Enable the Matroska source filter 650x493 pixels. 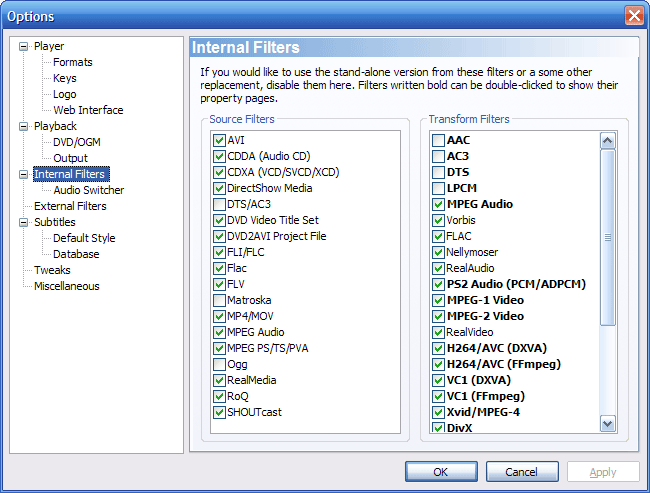coord(219,300)
